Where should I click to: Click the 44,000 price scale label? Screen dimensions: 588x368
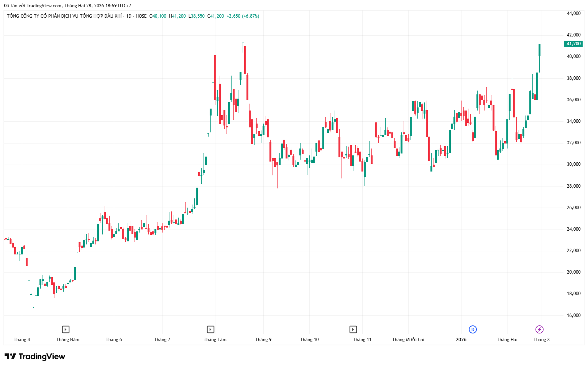pos(573,13)
